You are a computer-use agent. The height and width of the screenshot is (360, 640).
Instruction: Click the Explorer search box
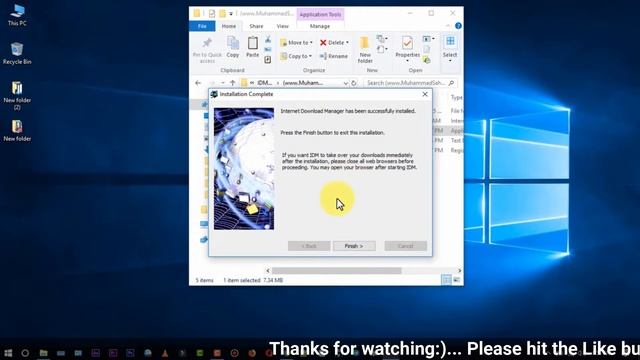410,83
